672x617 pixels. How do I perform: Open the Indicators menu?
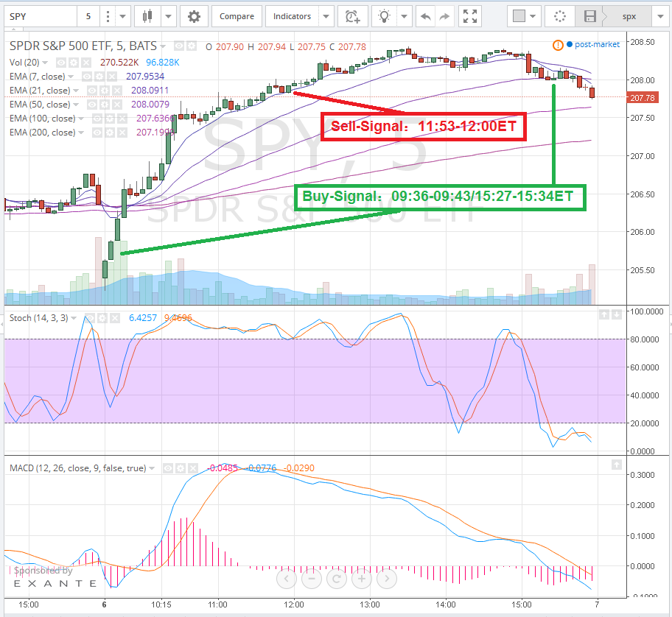click(x=292, y=16)
